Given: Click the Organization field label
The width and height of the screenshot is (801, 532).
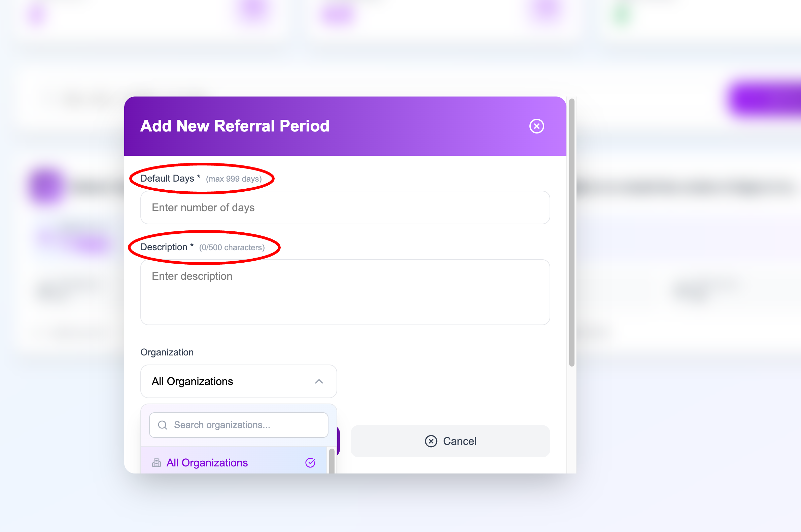Looking at the screenshot, I should [x=167, y=352].
